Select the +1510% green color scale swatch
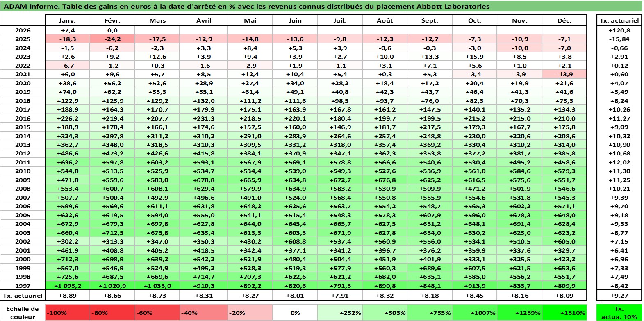Image resolution: width=644 pixels, height=321 pixels. [564, 312]
